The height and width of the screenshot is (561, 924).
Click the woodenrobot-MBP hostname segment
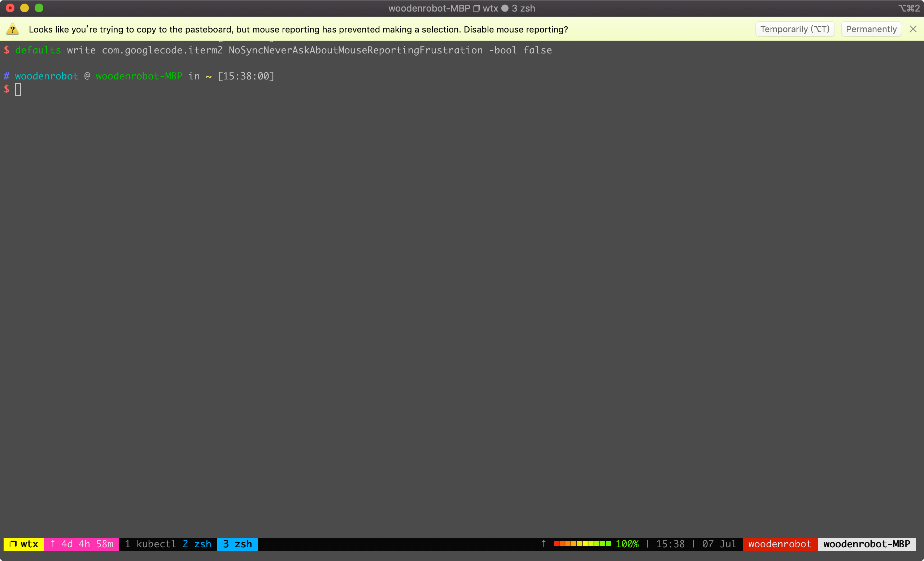click(867, 544)
